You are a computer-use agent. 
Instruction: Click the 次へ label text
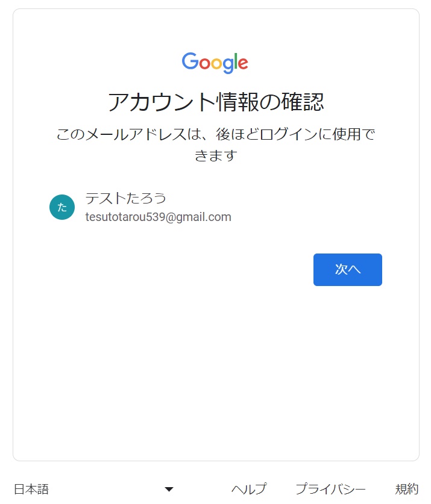(348, 269)
